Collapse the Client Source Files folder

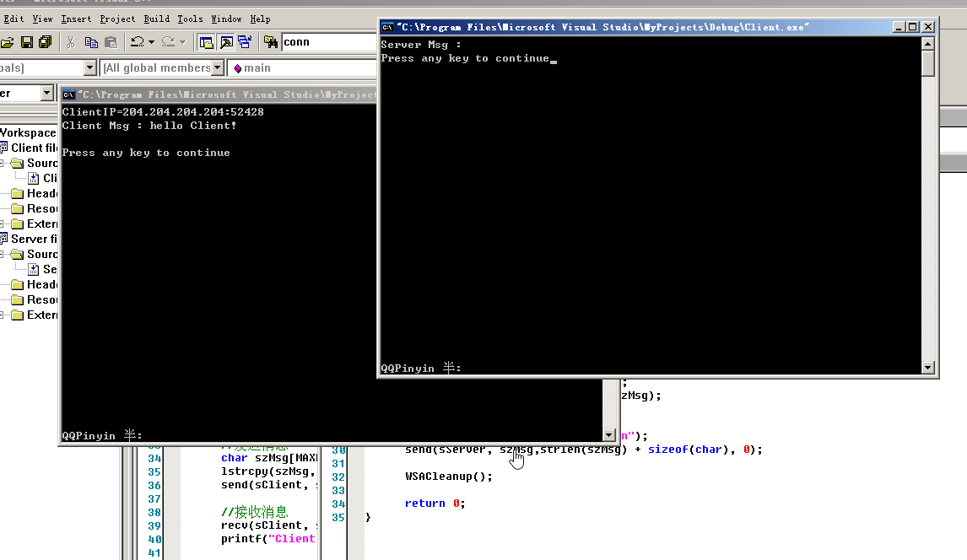pyautogui.click(x=2, y=163)
